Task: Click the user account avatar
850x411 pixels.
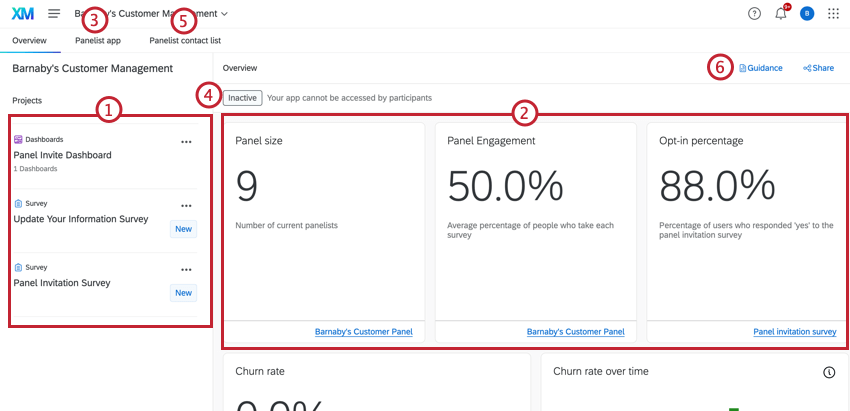Action: pos(807,14)
